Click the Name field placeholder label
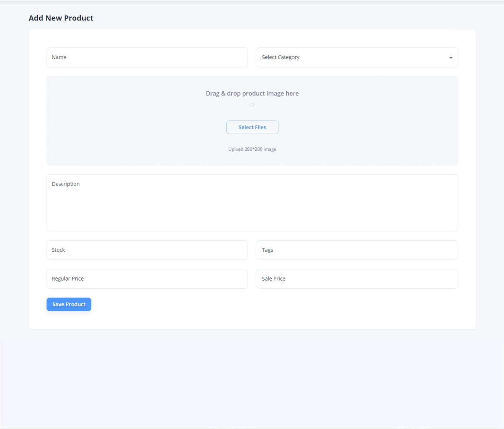The image size is (504, 429). point(59,57)
